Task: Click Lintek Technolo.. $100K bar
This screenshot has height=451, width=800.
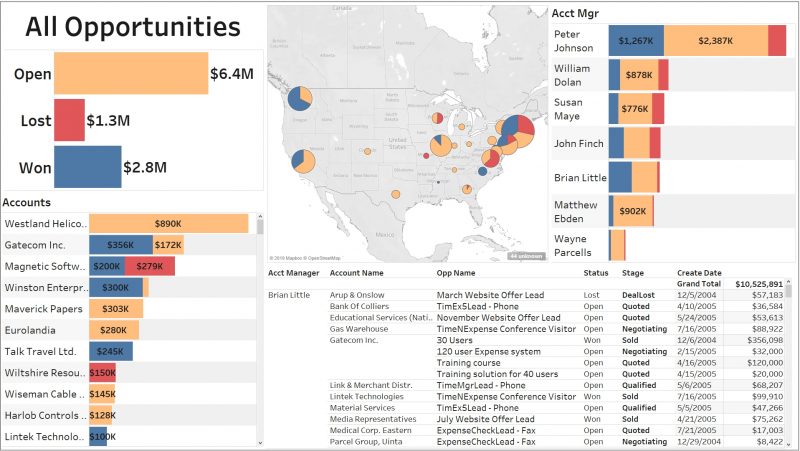Action: [98, 437]
